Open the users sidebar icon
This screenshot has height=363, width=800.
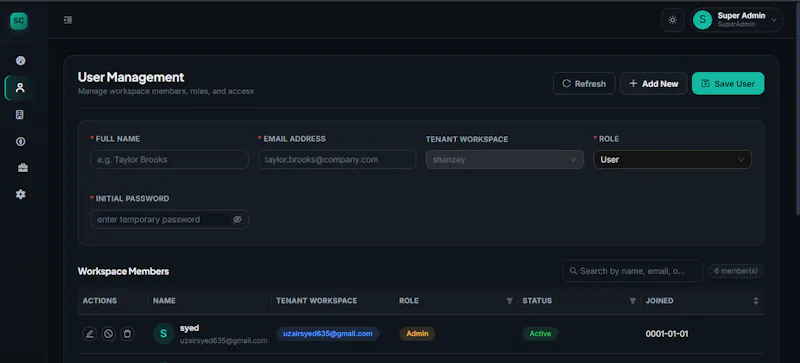click(20, 88)
